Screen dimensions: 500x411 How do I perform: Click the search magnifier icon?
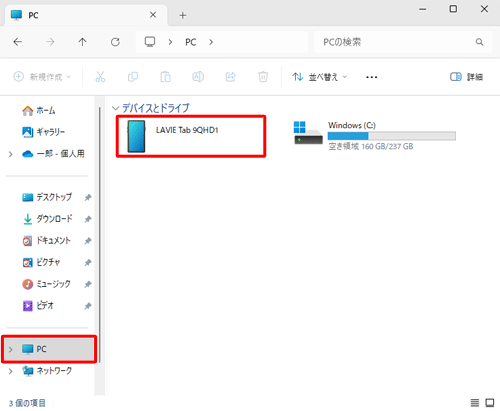[x=479, y=42]
